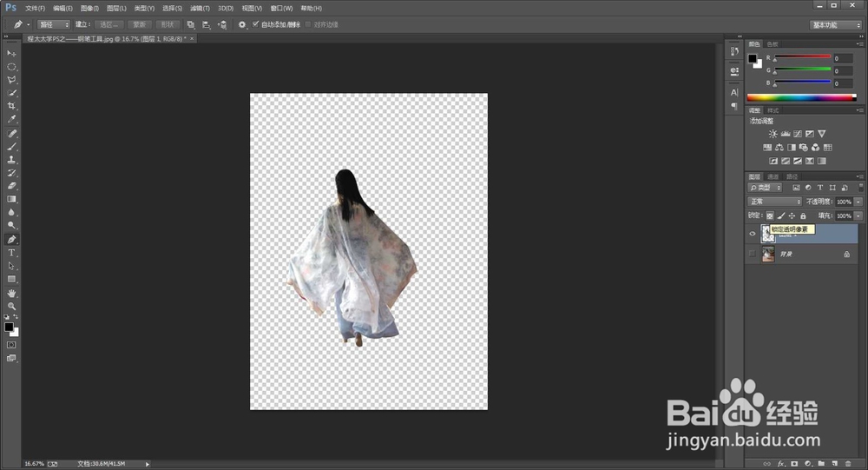Hide Layer 1 with eye icon
The height and width of the screenshot is (470, 868).
tap(752, 234)
